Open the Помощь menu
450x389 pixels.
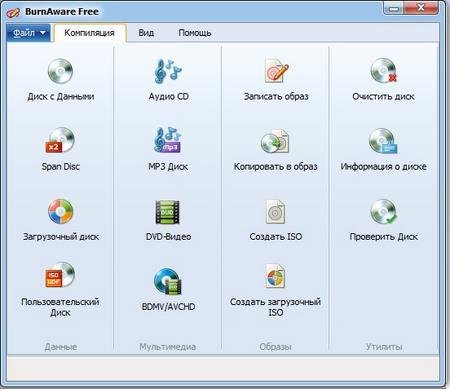(195, 33)
